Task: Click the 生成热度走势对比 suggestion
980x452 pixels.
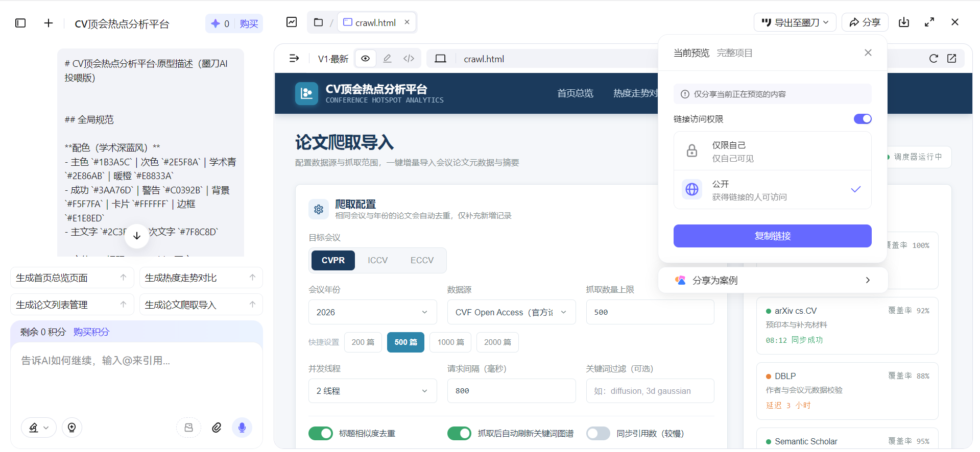Action: [201, 278]
